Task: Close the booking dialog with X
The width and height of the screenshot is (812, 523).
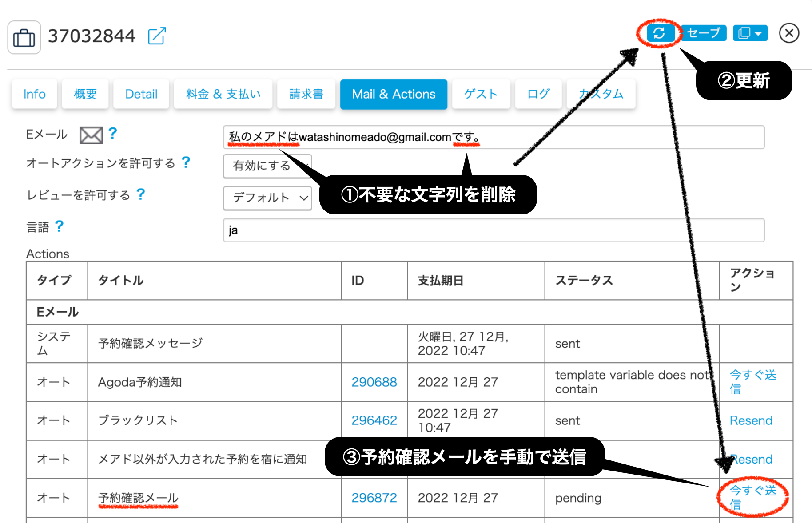Action: tap(789, 33)
